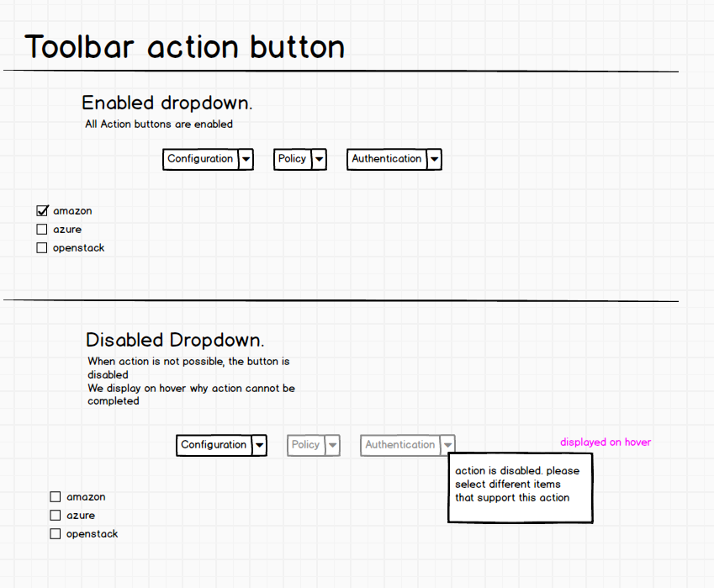
Task: Check the openstack checkbox in disabled section
Action: point(56,534)
